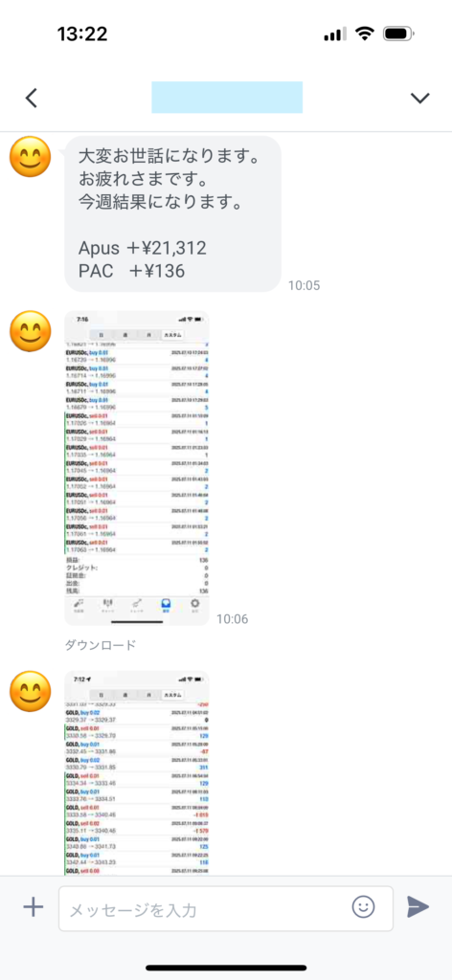Viewport: 452px width, 980px height.
Task: Tap sender avatar beside EURUSD image
Action: pos(30,331)
